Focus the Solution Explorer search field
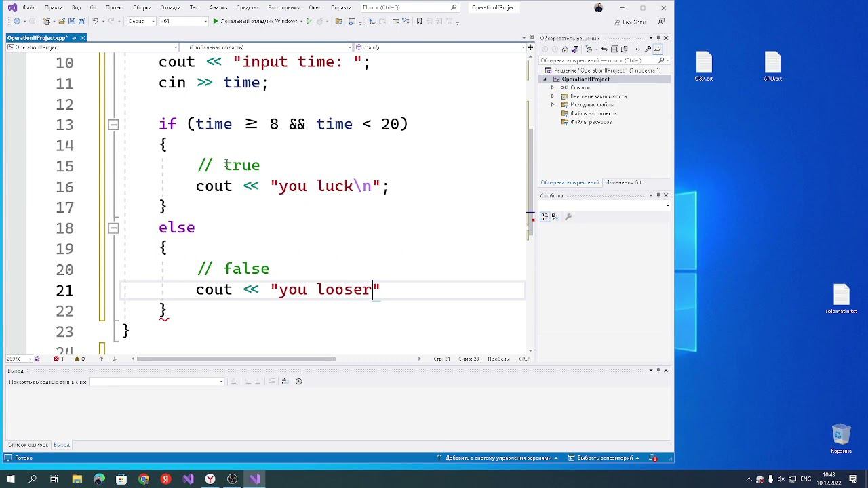This screenshot has height=488, width=868. coord(605,60)
